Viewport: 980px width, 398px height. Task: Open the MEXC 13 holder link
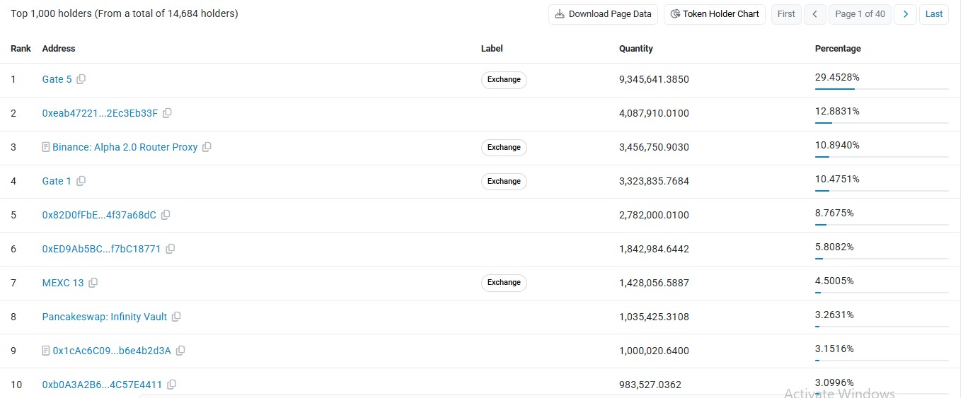tap(63, 283)
